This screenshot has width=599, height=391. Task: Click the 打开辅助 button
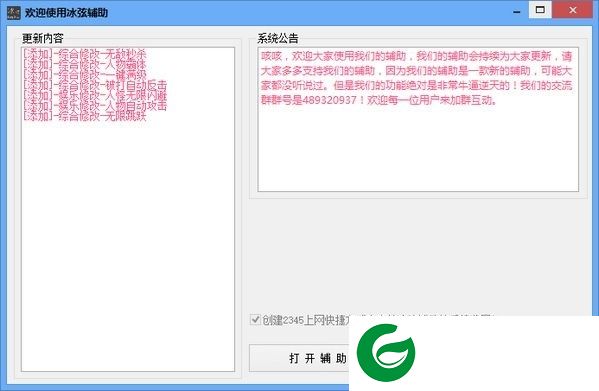(299, 358)
